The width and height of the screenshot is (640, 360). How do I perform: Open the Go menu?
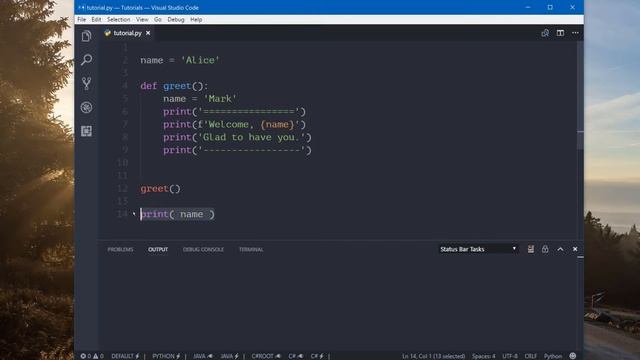(x=158, y=20)
